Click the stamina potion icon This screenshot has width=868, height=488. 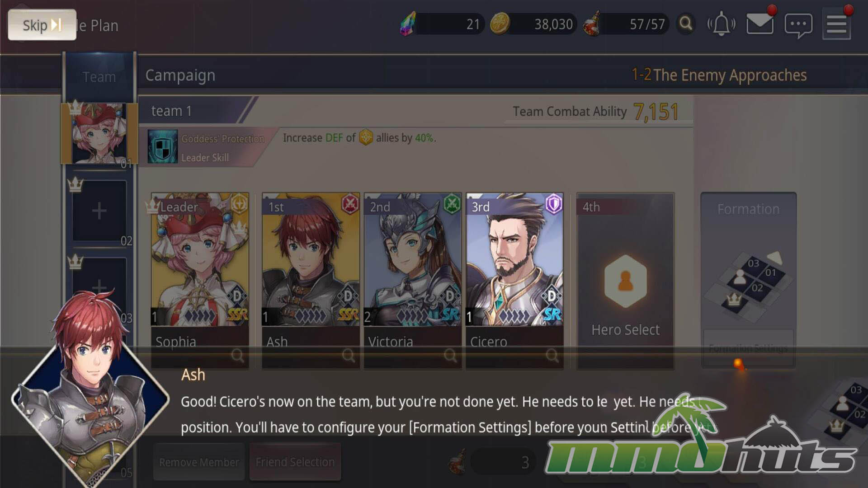click(593, 23)
